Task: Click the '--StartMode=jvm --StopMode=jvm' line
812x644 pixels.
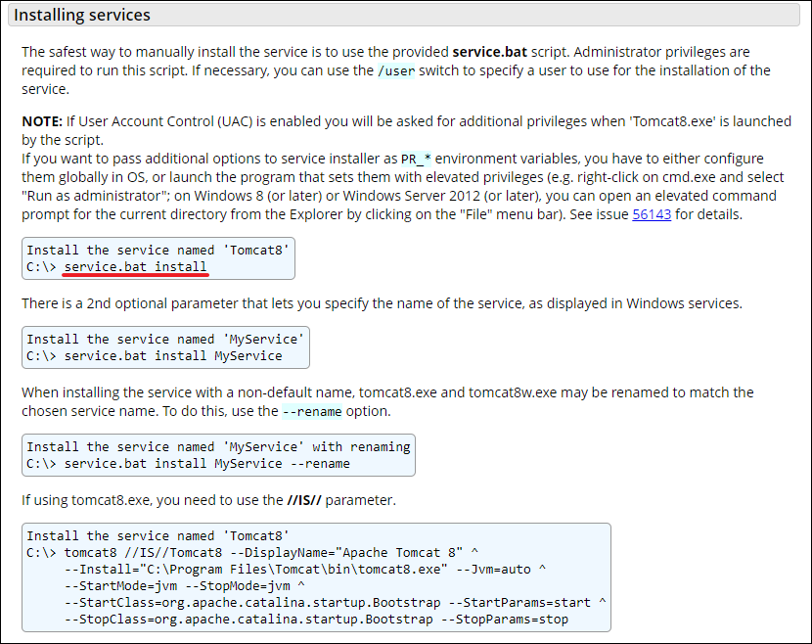Action: click(x=185, y=586)
